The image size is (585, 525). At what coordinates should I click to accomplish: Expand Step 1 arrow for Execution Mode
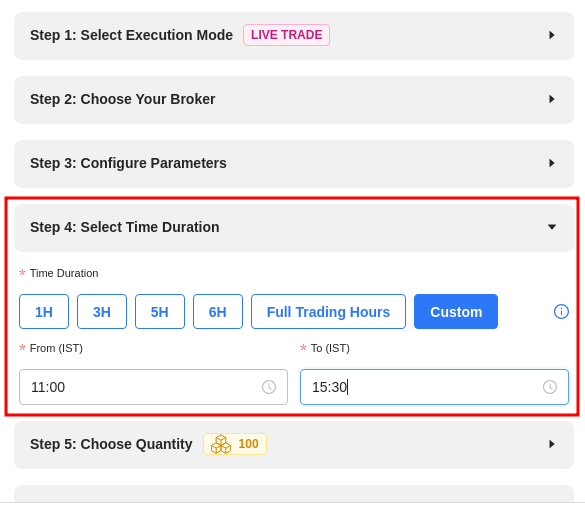(x=551, y=35)
